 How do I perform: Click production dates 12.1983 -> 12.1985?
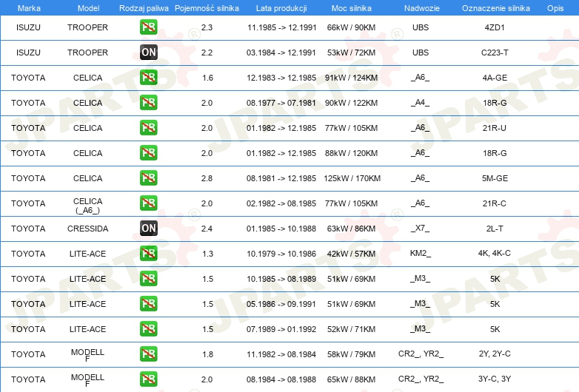click(281, 78)
